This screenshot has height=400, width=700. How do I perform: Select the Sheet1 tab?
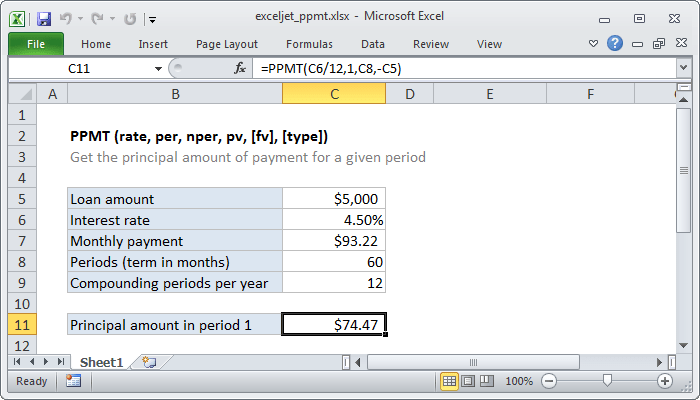point(101,362)
